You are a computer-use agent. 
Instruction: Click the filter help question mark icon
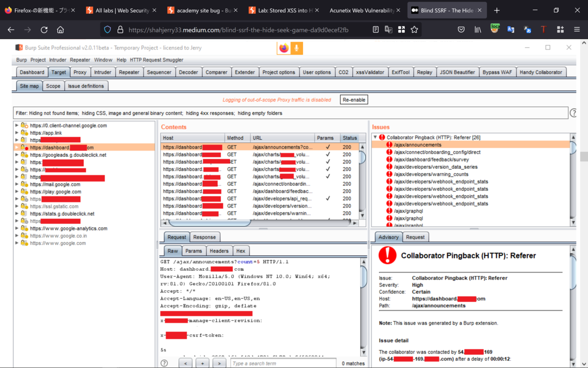tap(574, 113)
